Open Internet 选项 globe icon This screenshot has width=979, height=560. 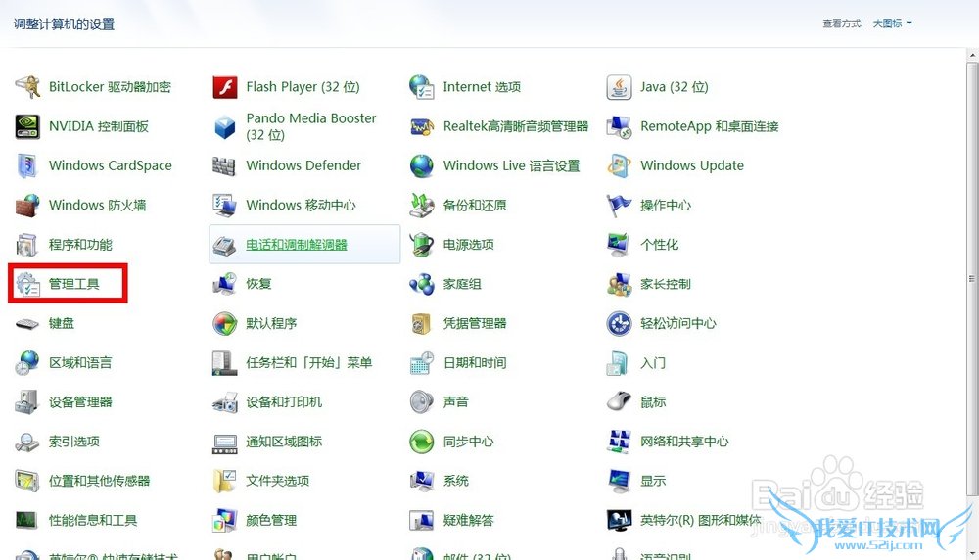421,87
